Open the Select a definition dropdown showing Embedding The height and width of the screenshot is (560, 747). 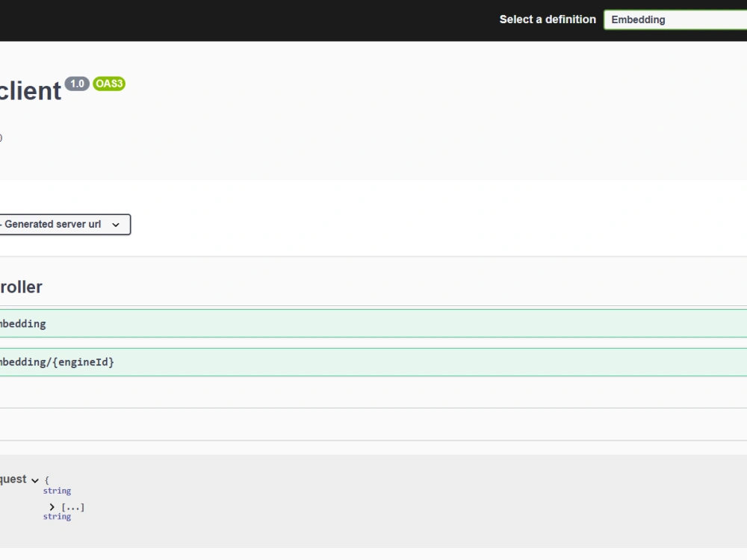[x=675, y=19]
